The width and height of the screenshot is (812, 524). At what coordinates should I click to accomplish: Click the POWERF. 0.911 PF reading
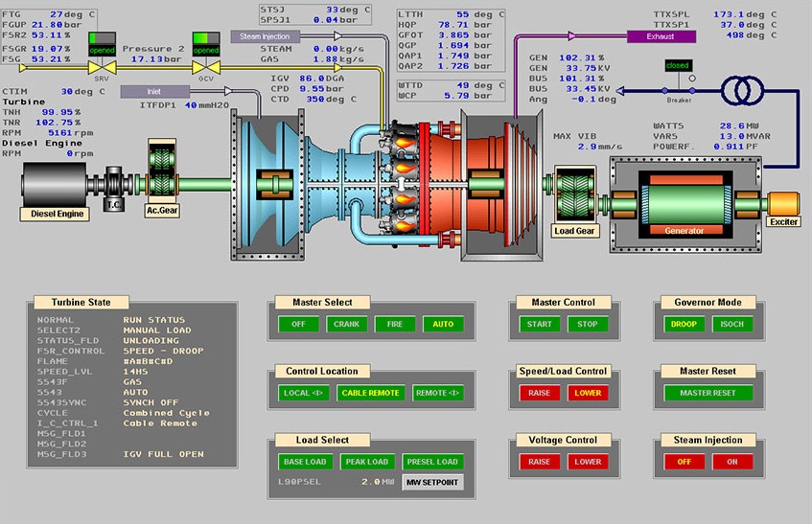[x=735, y=147]
